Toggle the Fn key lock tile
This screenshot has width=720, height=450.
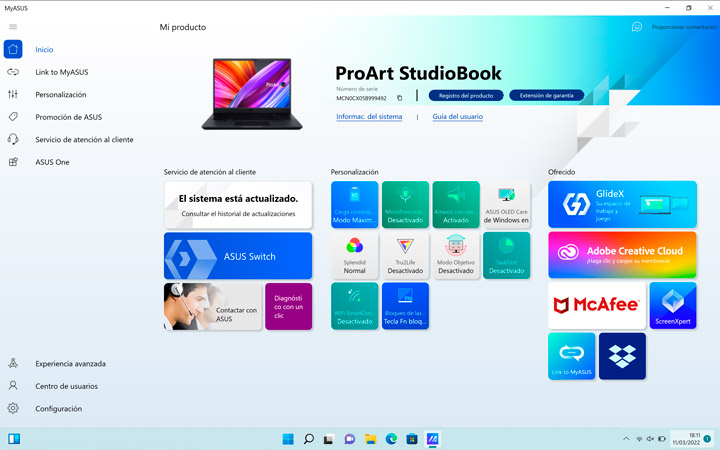(405, 306)
